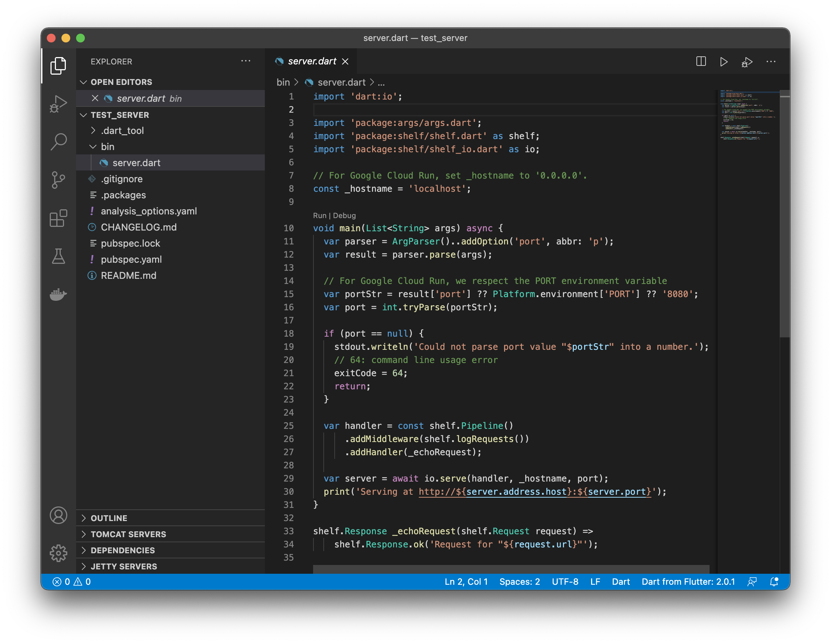
Task: Open the Manage gear menu
Action: (x=58, y=553)
